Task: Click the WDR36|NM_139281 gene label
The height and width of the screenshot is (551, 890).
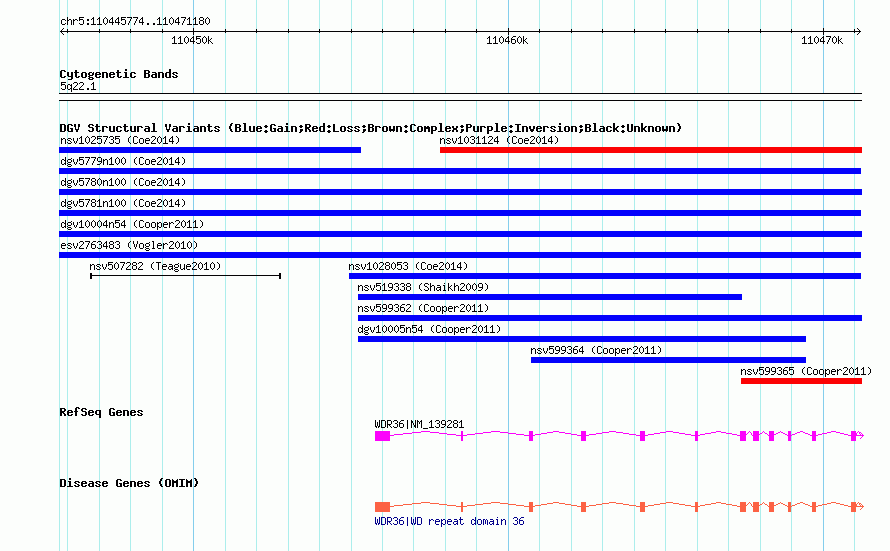Action: click(419, 424)
